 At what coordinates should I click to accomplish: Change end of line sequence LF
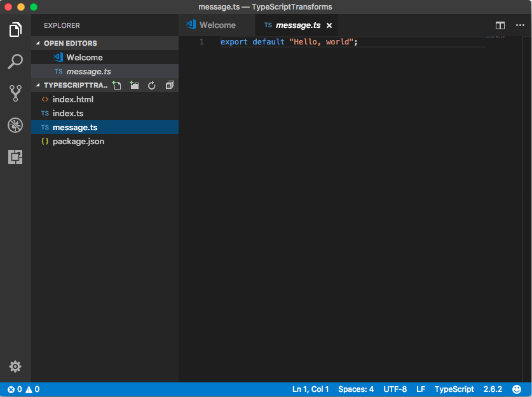pos(421,389)
